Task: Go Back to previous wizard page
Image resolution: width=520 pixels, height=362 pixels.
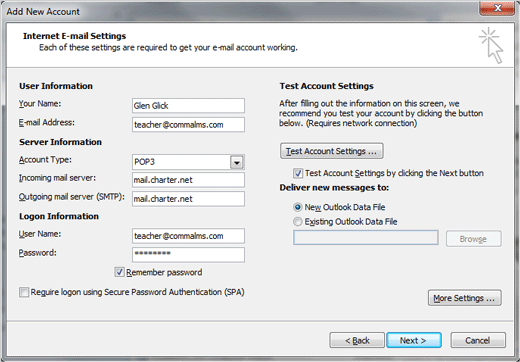Action: (x=357, y=340)
